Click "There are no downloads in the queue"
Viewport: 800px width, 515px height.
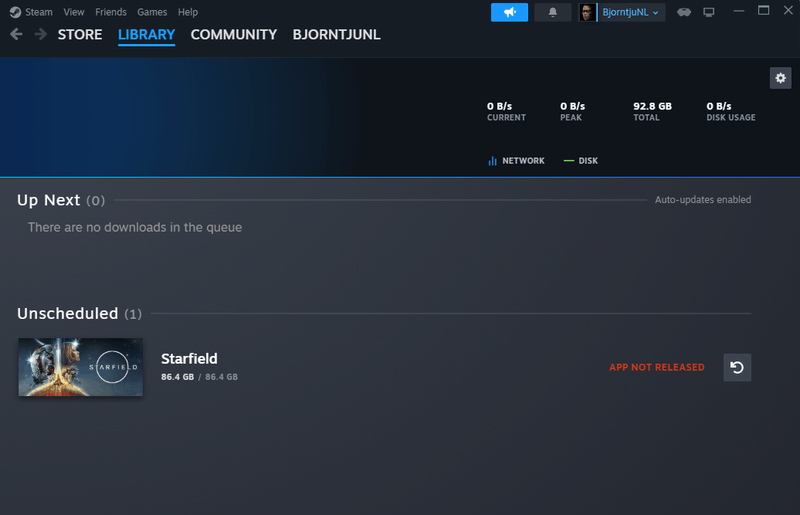coord(135,227)
